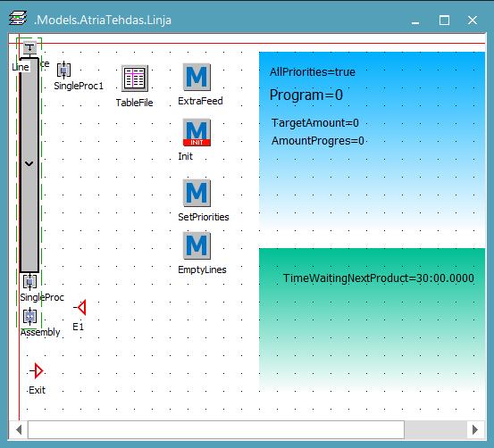The height and width of the screenshot is (448, 494).
Task: Click the TimeWaitingNextProduct variable
Action: pos(379,278)
